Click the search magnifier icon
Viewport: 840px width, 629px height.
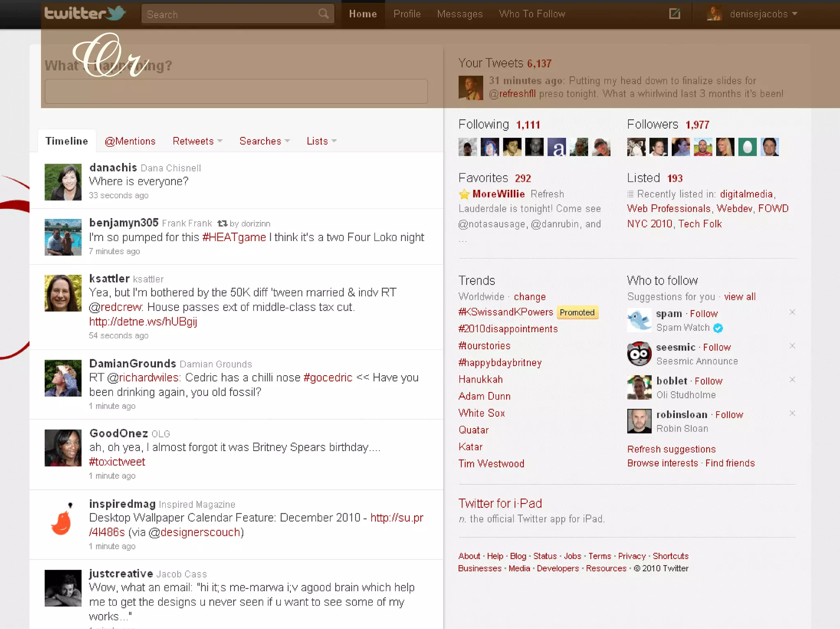tap(324, 14)
